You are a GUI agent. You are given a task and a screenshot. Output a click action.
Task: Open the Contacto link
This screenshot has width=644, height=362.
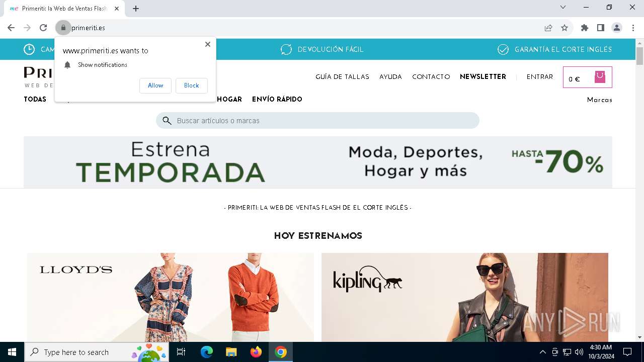[x=431, y=77]
